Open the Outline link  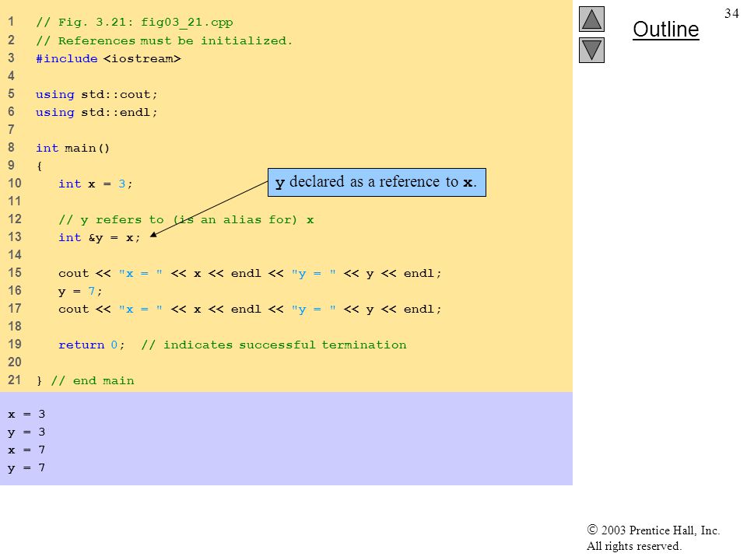[665, 30]
